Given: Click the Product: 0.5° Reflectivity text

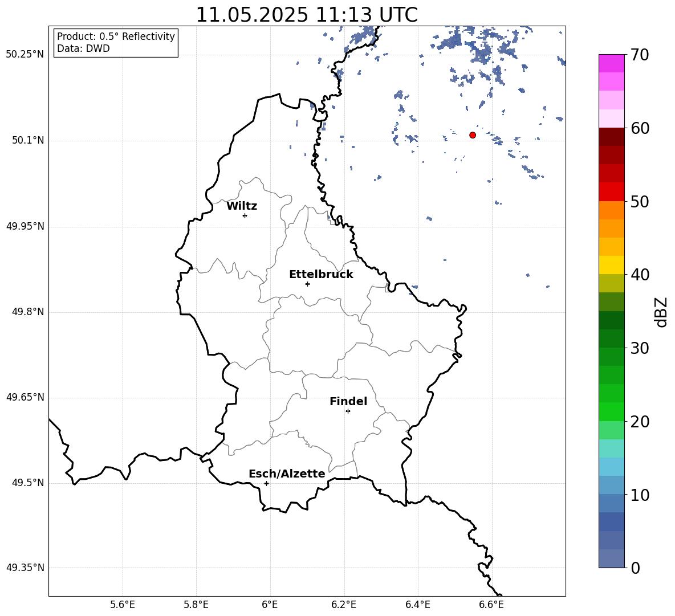Looking at the screenshot, I should [x=116, y=36].
